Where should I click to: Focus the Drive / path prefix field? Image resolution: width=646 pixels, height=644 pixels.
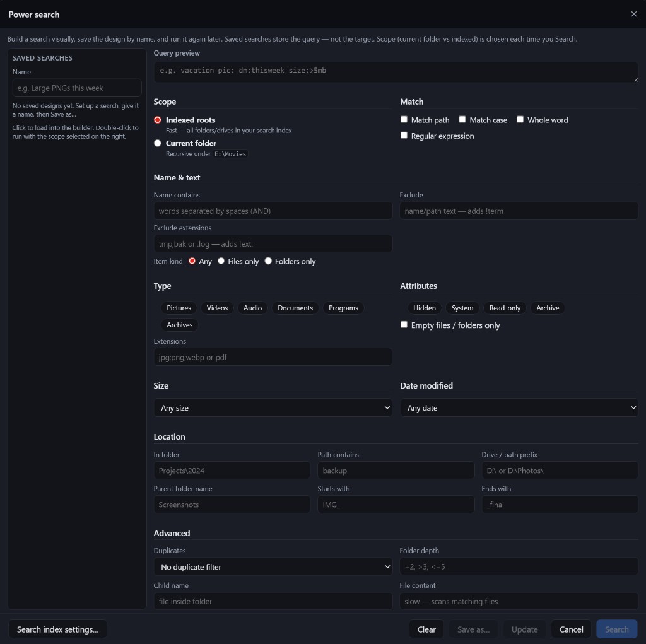click(560, 470)
